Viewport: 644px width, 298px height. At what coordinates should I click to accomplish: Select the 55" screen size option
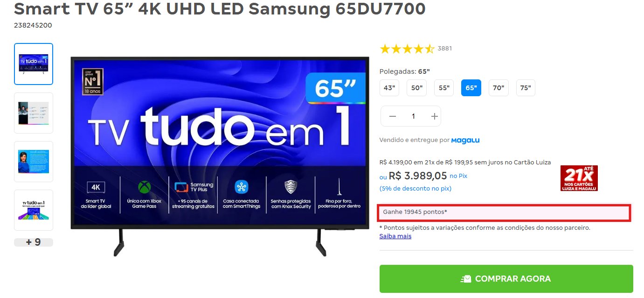[444, 88]
